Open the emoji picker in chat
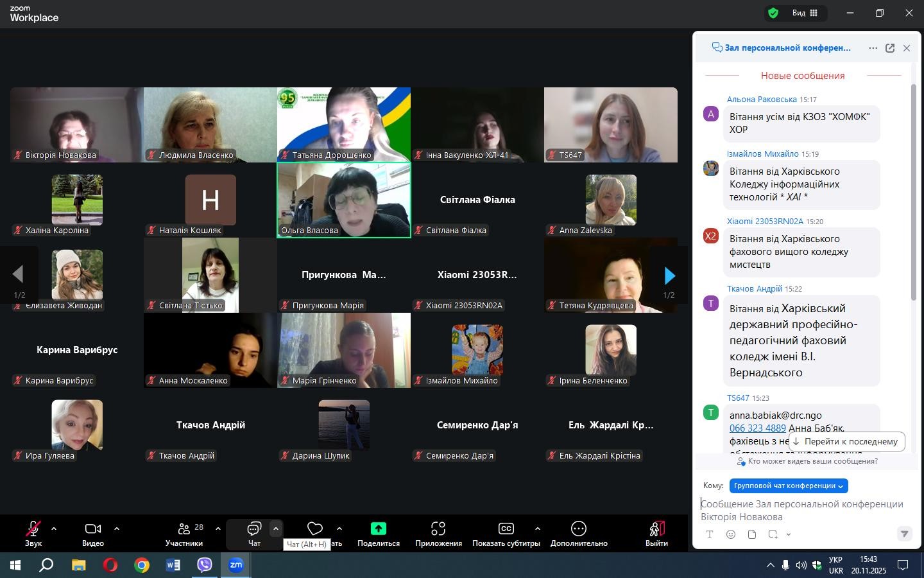This screenshot has height=578, width=924. pos(731,534)
